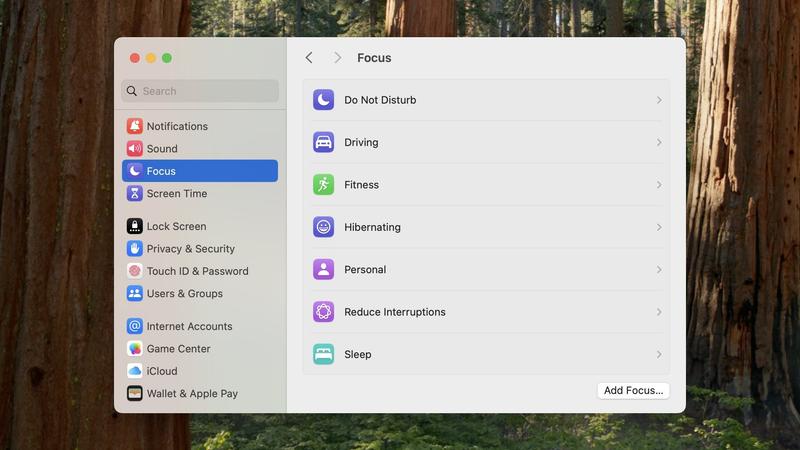Click the Sleep bed icon
The image size is (800, 450).
323,354
